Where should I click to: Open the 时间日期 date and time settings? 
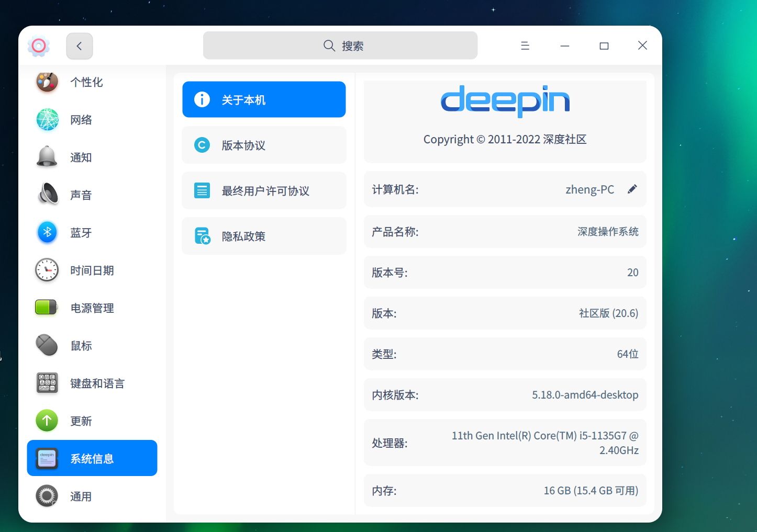pyautogui.click(x=92, y=270)
